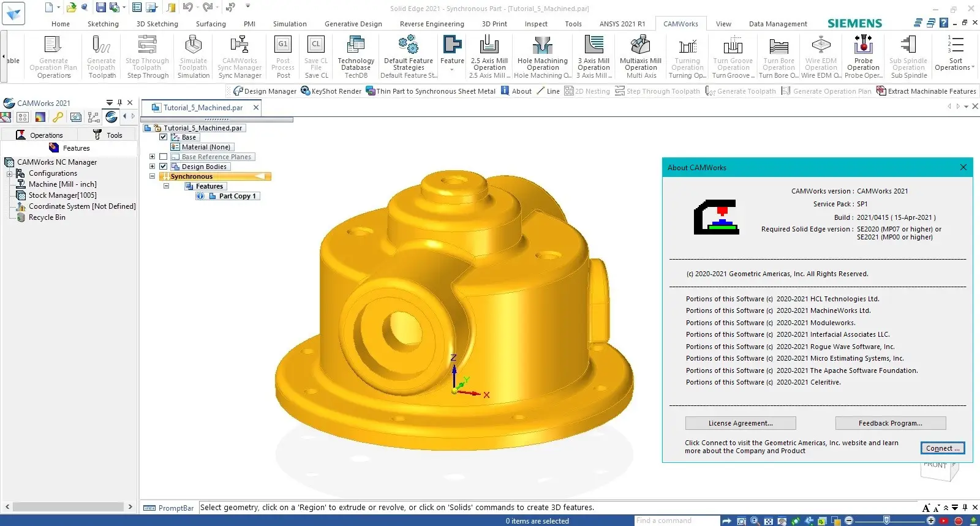Open the YouTube icon in status bar

tap(944, 521)
